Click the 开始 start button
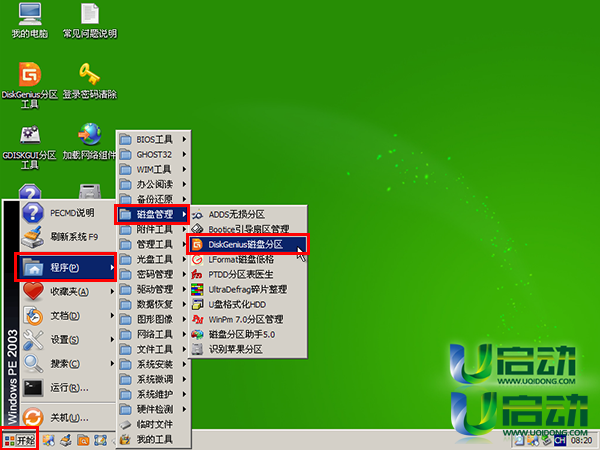Viewport: 600px width, 450px height. click(x=19, y=440)
